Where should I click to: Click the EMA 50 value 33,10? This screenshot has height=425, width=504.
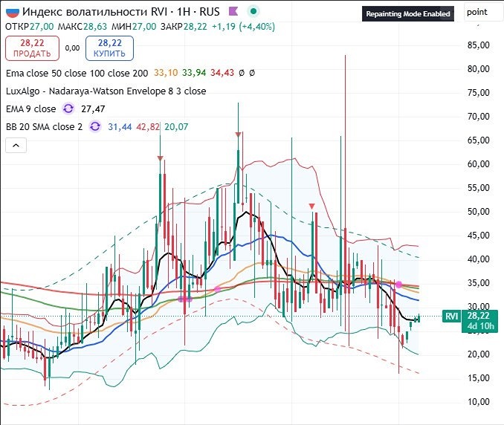pos(166,73)
